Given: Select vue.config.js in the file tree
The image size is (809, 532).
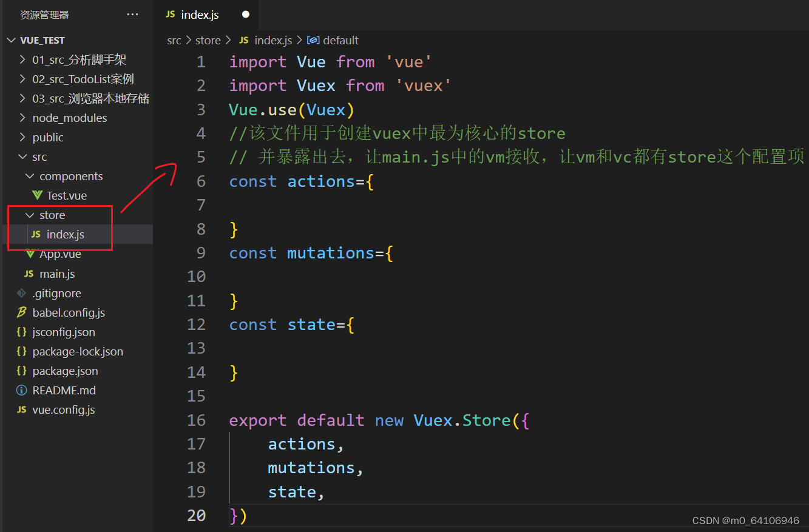Looking at the screenshot, I should point(63,409).
